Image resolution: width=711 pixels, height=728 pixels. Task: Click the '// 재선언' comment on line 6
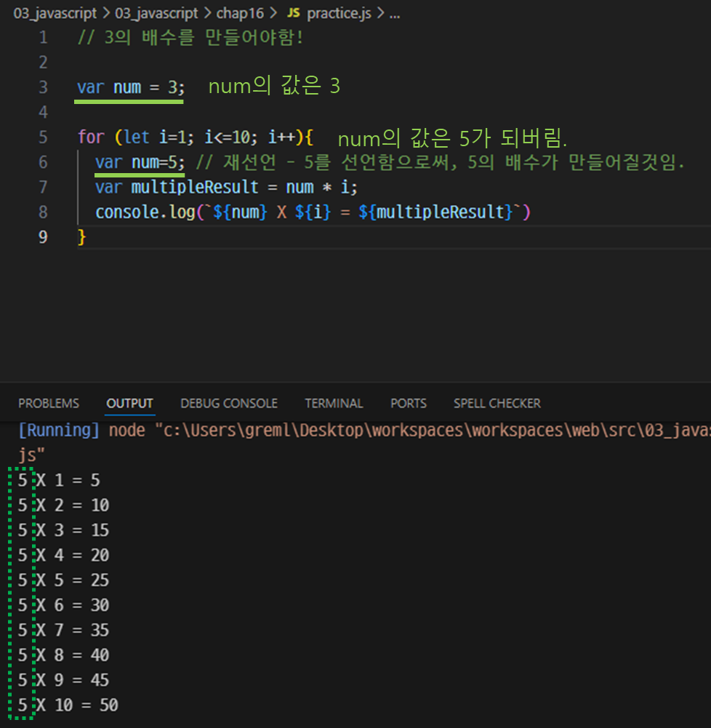(440, 162)
